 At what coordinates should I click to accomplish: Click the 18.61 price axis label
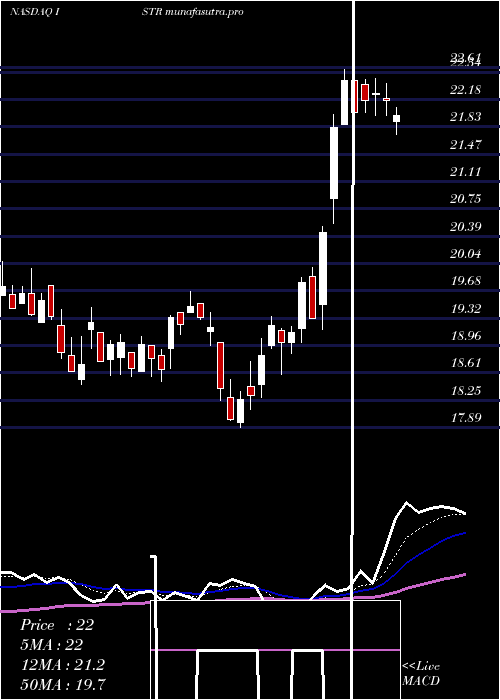pos(465,362)
